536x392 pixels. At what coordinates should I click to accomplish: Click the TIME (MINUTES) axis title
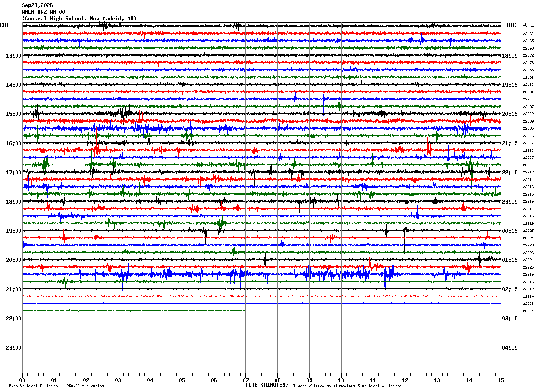267,385
